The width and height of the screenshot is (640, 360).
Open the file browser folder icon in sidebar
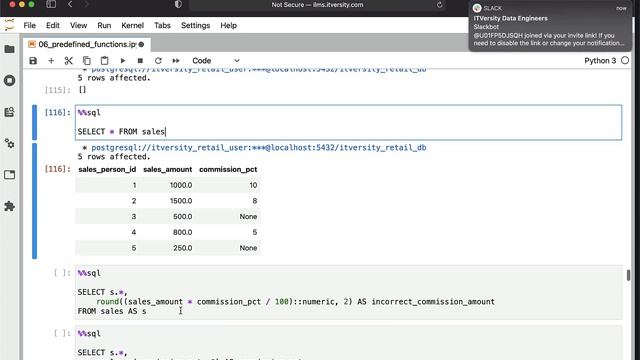(x=9, y=49)
